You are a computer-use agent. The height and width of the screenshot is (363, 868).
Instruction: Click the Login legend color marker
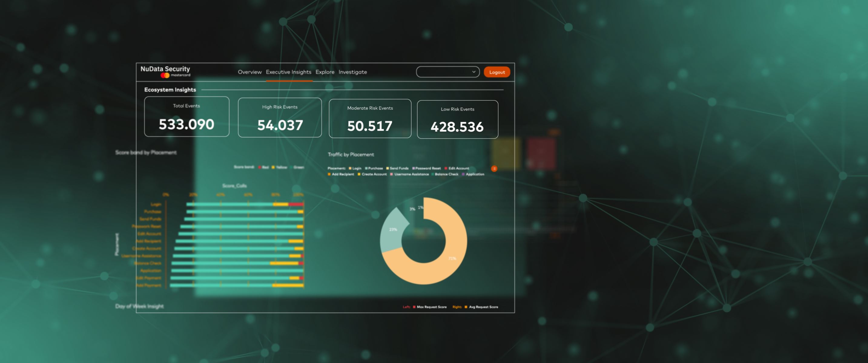tap(350, 168)
